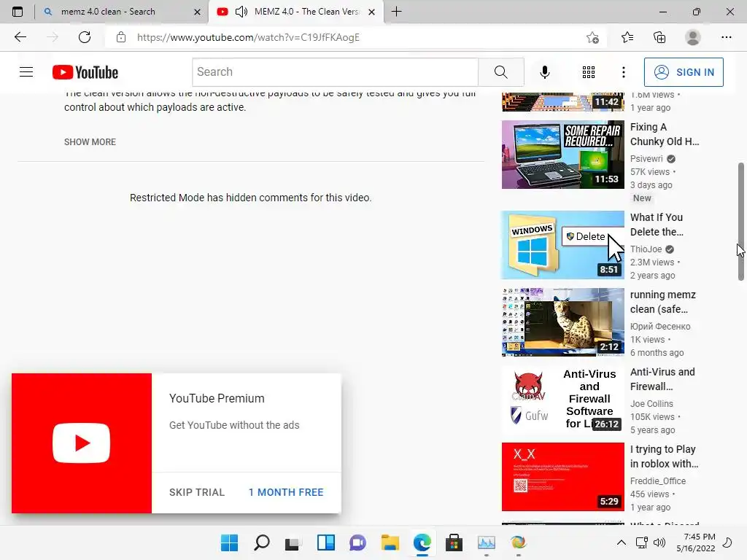Open running memz clean video thumbnail

(562, 322)
